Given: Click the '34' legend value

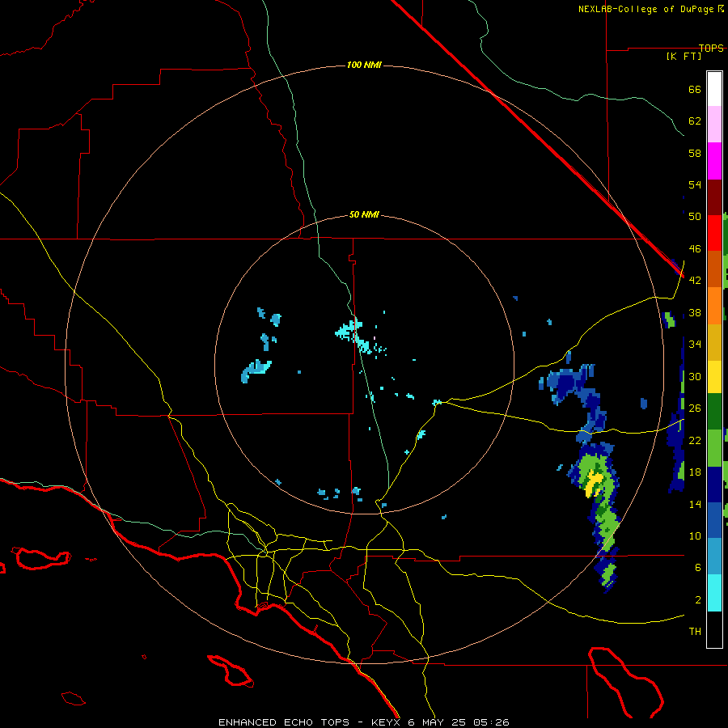Looking at the screenshot, I should tap(695, 345).
